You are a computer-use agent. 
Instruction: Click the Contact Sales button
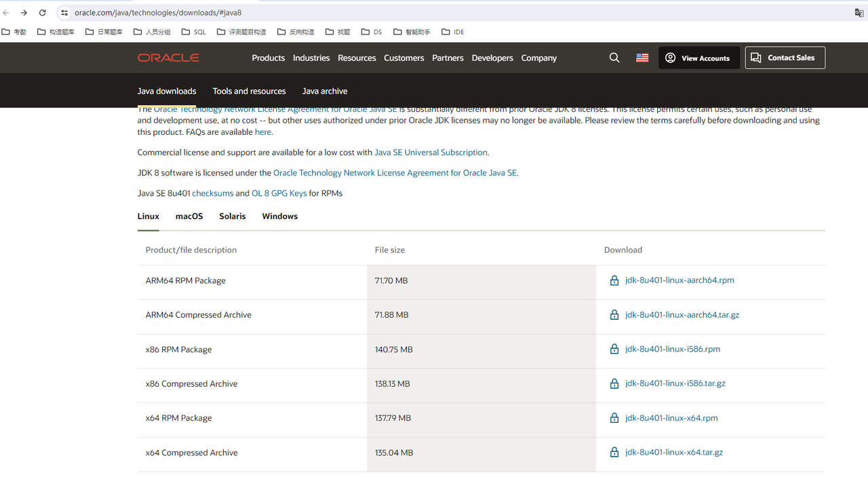click(785, 58)
